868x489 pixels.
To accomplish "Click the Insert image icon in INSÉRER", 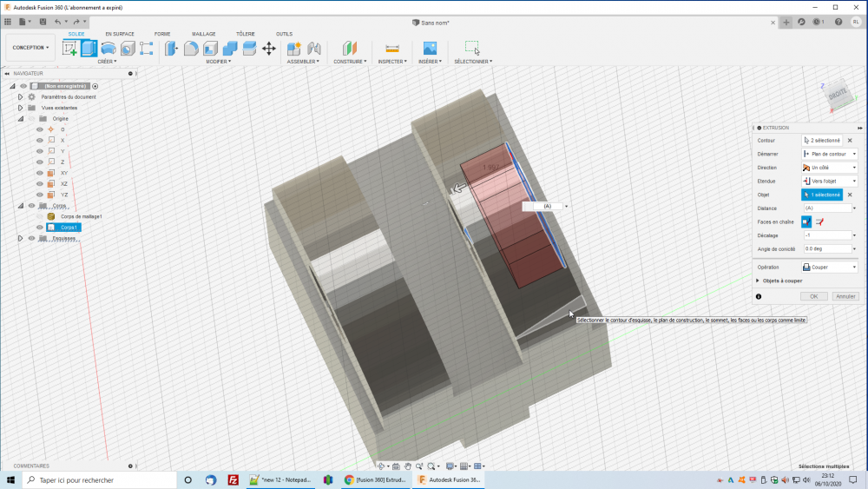I will [x=430, y=48].
